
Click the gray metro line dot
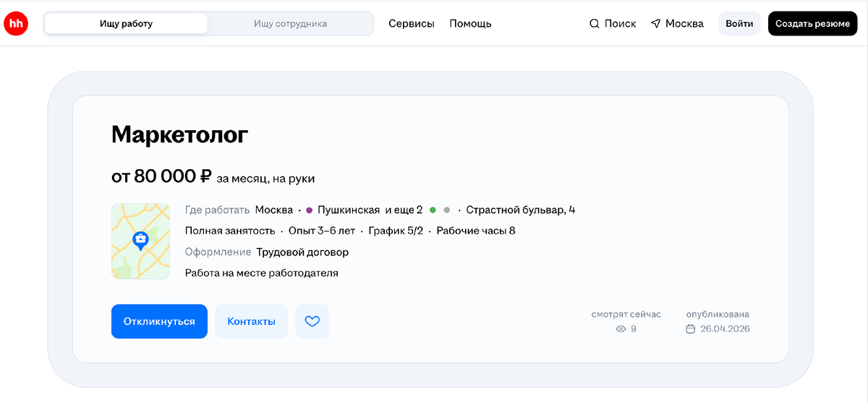click(447, 210)
